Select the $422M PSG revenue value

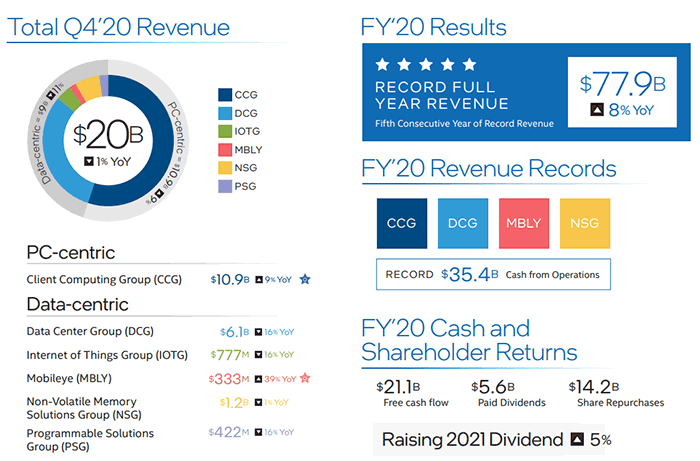click(229, 432)
